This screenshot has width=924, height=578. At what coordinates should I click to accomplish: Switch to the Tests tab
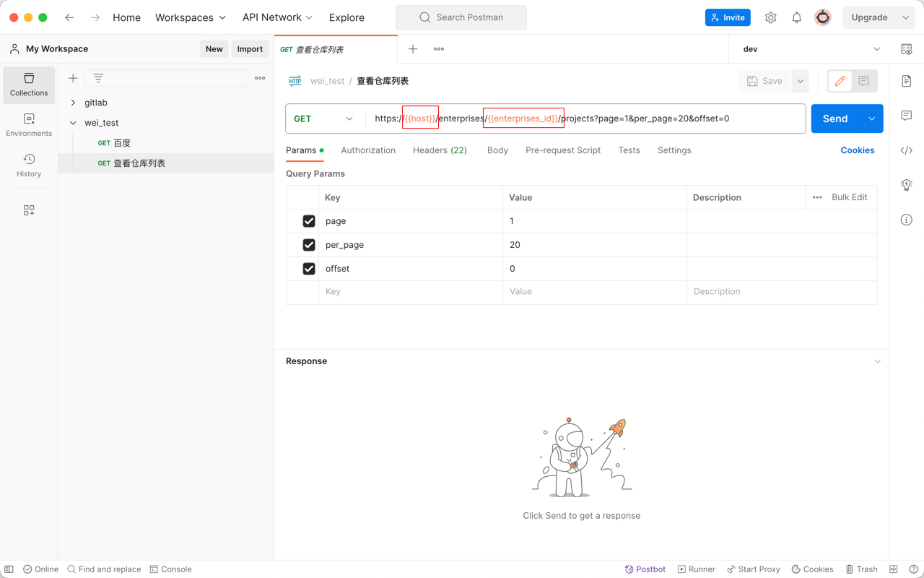629,150
